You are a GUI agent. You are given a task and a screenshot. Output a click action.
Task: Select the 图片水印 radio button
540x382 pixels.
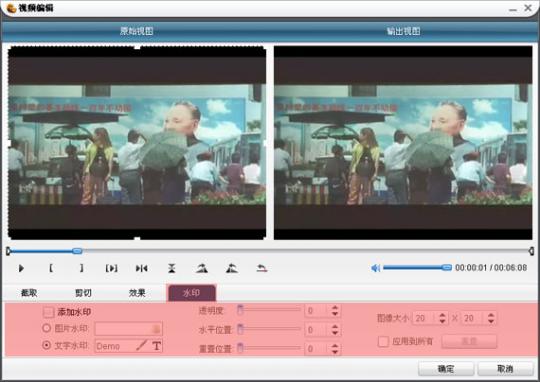click(x=46, y=328)
